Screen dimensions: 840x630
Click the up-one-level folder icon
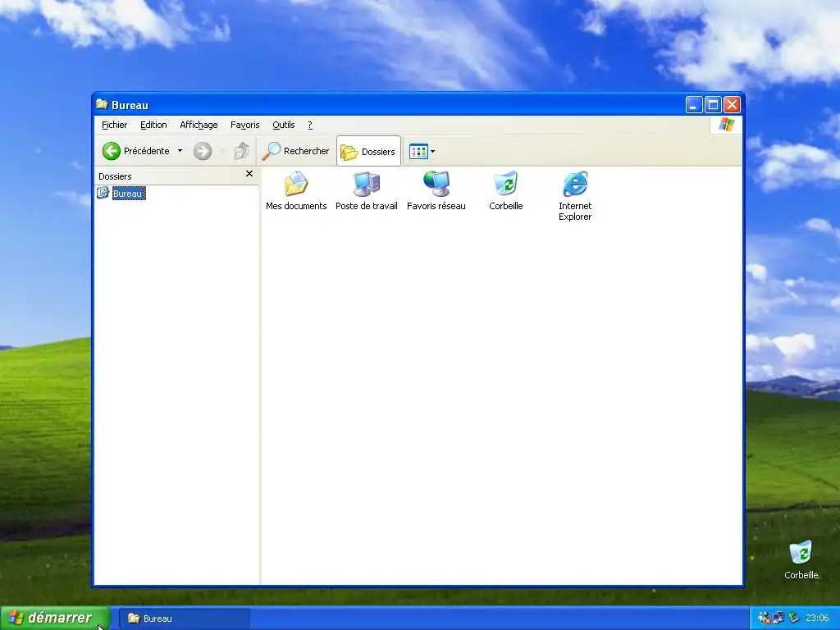tap(242, 151)
